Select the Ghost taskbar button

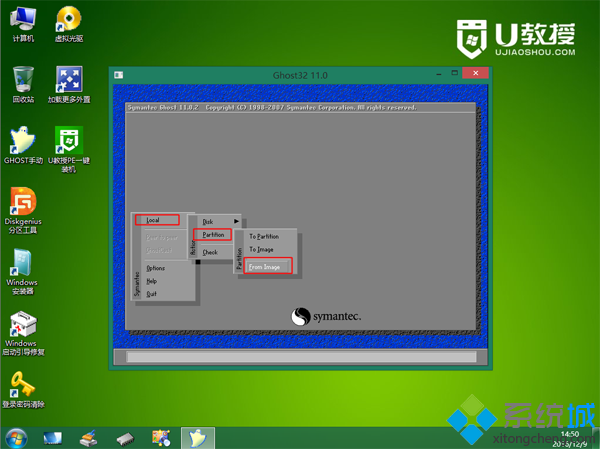click(198, 438)
